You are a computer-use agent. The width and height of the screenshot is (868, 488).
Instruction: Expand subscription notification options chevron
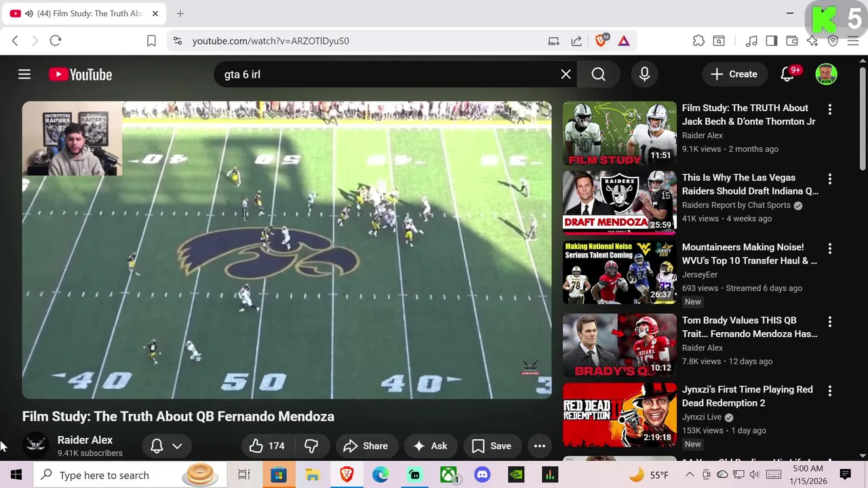[x=177, y=446]
